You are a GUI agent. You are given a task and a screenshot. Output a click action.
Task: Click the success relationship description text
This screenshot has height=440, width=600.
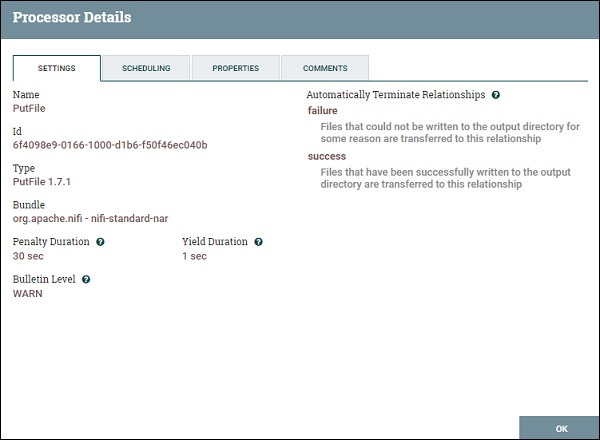coord(445,178)
